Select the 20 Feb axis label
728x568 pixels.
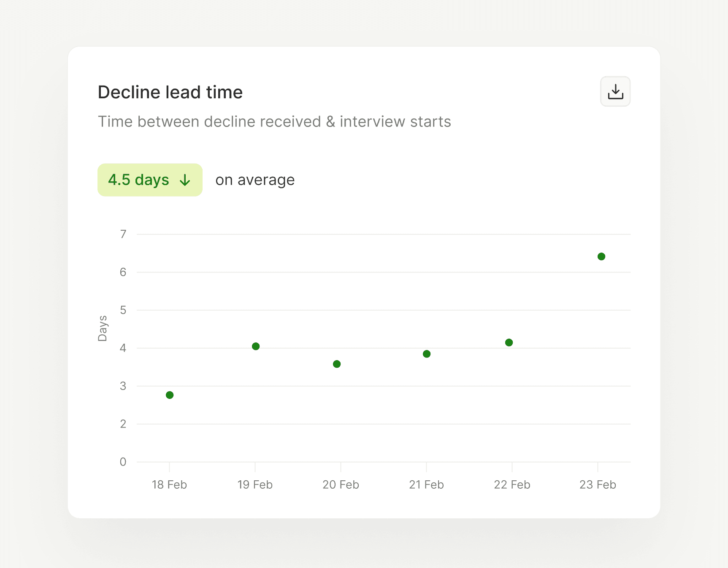[341, 485]
